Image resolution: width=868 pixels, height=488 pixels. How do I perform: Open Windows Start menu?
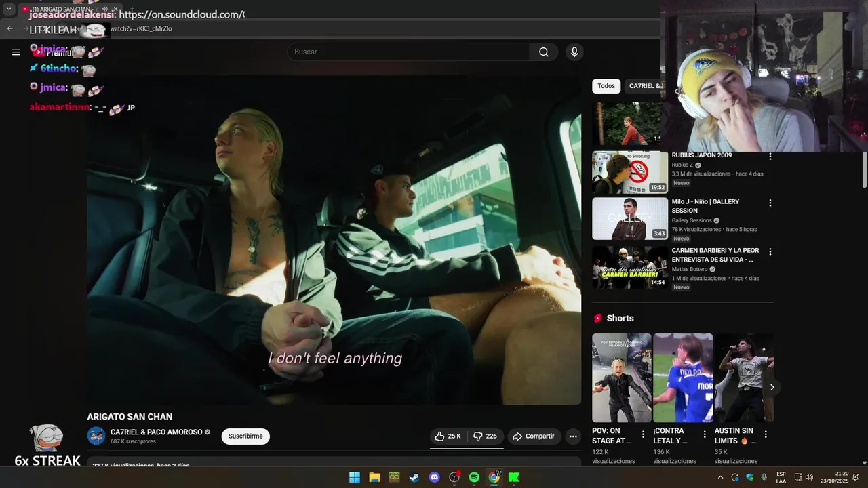coord(355,477)
